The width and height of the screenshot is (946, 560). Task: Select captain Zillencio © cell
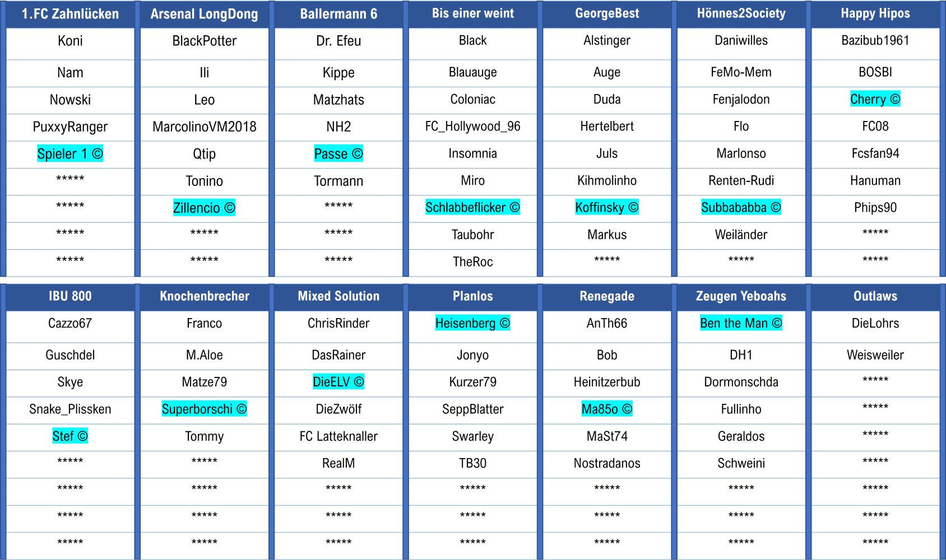pos(204,208)
